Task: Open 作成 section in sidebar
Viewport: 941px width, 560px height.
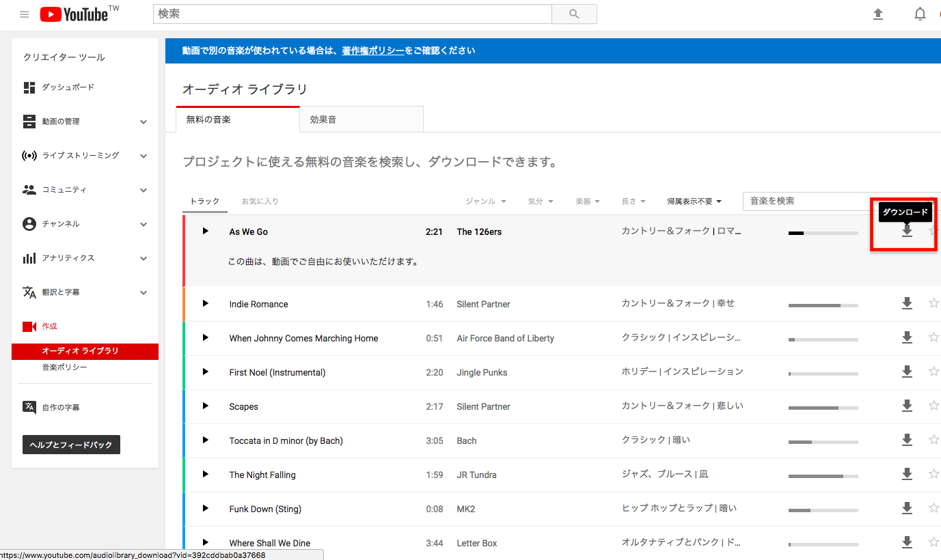Action: 49,326
